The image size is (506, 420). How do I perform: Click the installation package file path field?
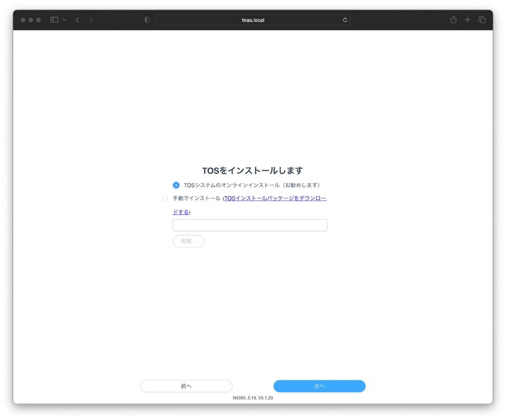(250, 225)
